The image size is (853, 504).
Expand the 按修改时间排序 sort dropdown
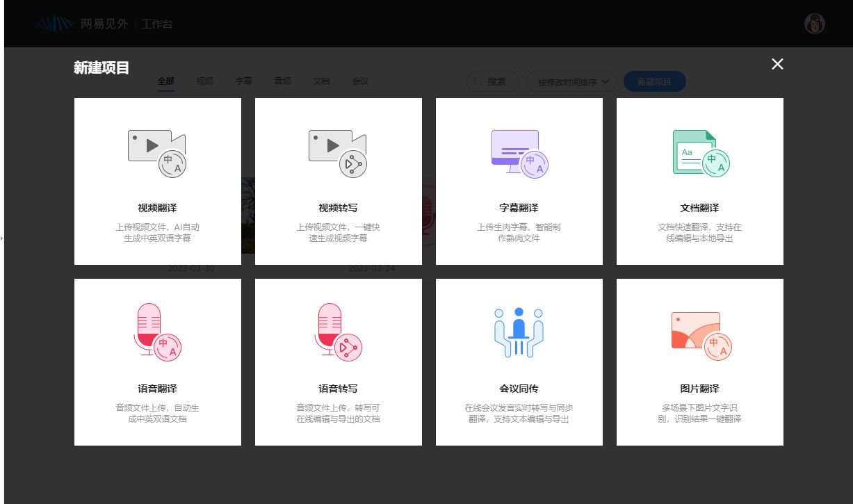(x=571, y=81)
